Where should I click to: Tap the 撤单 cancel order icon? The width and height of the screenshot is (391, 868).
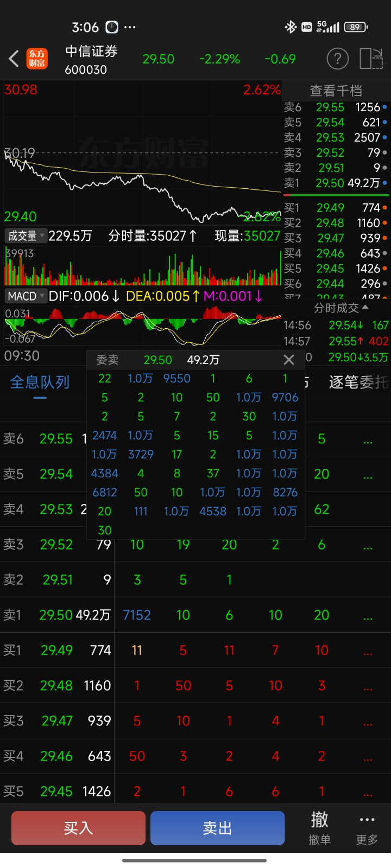point(319,828)
